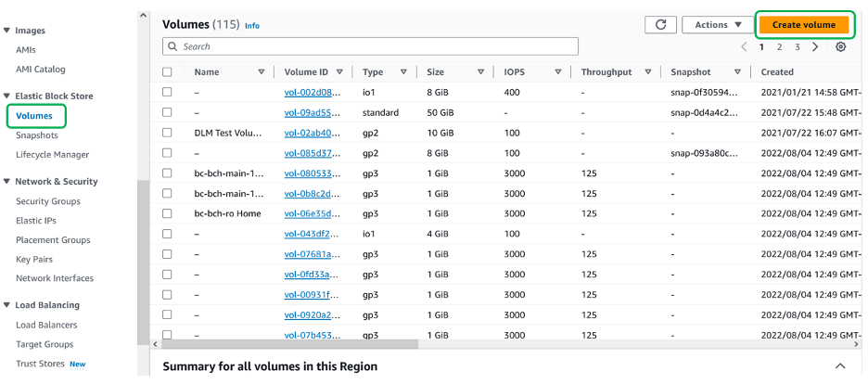The width and height of the screenshot is (868, 384).
Task: Check the vol-0920a2 volume row
Action: point(167,314)
